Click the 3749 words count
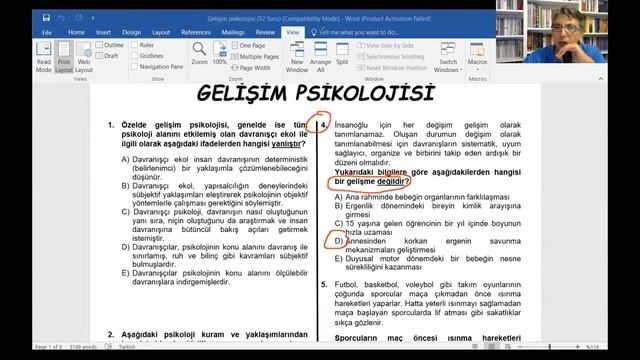 pyautogui.click(x=83, y=347)
